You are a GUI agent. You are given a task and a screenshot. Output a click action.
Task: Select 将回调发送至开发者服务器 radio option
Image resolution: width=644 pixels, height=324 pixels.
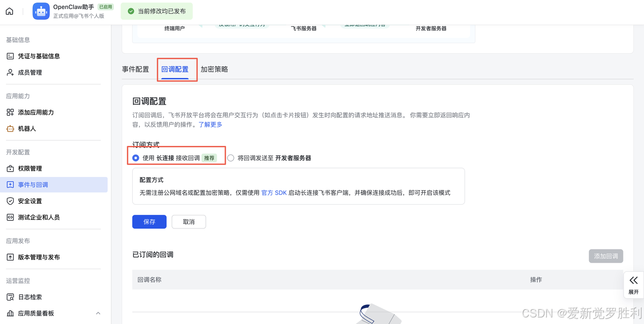[231, 158]
